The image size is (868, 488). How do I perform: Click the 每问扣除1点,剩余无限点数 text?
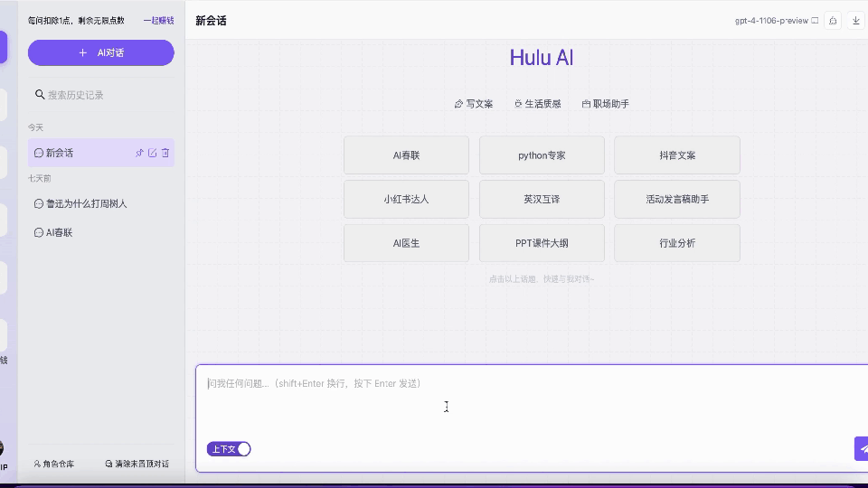[76, 21]
